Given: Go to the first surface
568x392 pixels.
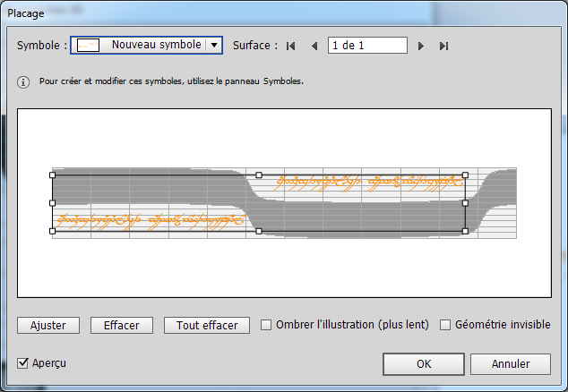Looking at the screenshot, I should 291,46.
